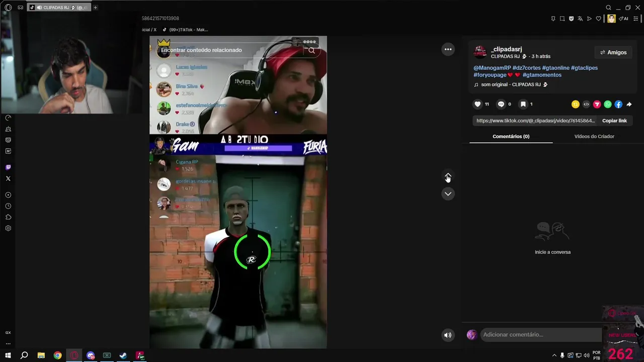Image resolution: width=644 pixels, height=362 pixels.
Task: Open sidebar settings gear icon
Action: click(8, 228)
